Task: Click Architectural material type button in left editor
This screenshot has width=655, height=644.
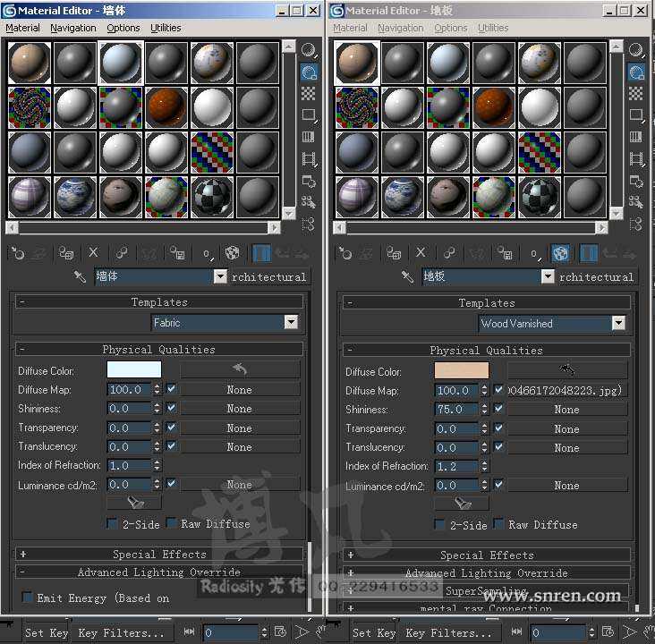Action: [x=270, y=276]
